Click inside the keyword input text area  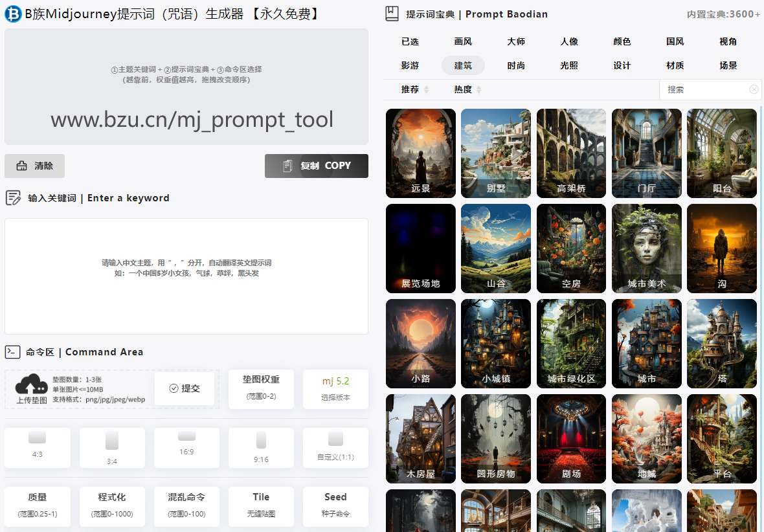pos(186,276)
